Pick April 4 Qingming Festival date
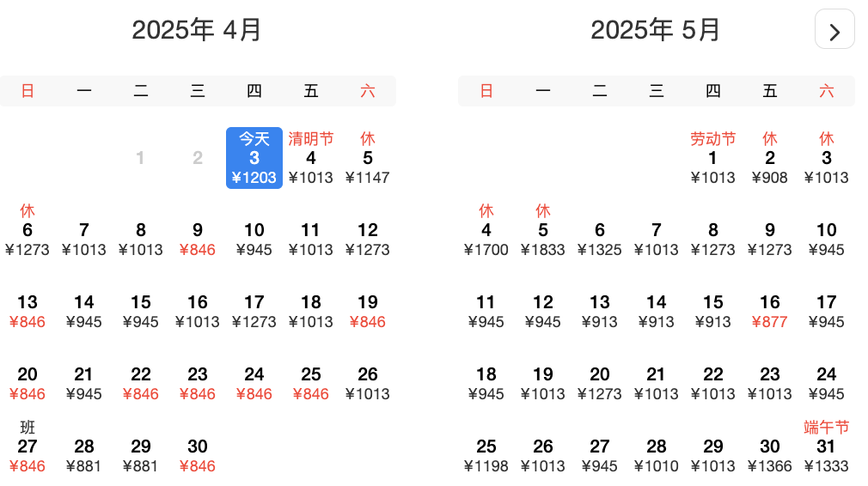The width and height of the screenshot is (868, 486). pos(311,158)
